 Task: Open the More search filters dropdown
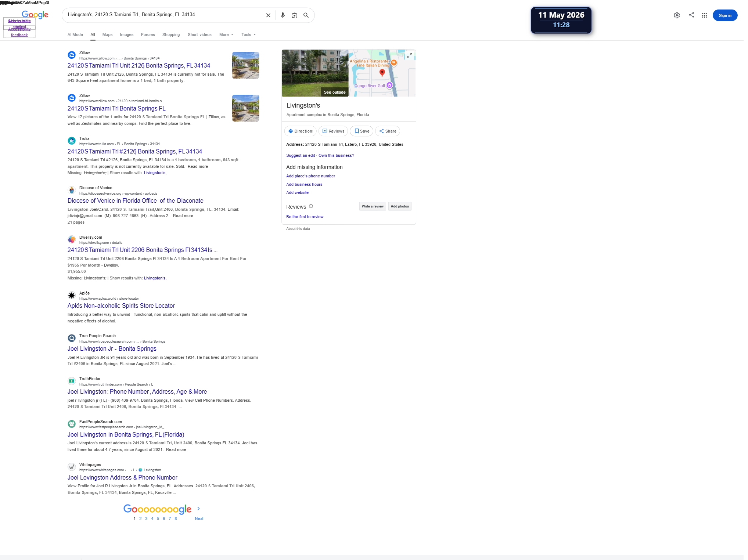click(x=226, y=35)
